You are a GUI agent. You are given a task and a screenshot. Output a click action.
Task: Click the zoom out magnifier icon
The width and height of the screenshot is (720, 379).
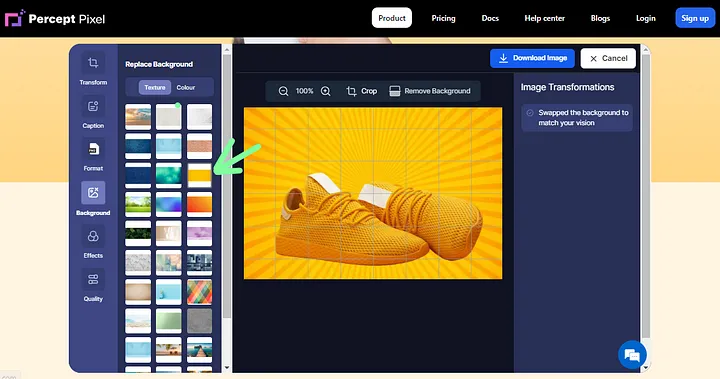283,91
